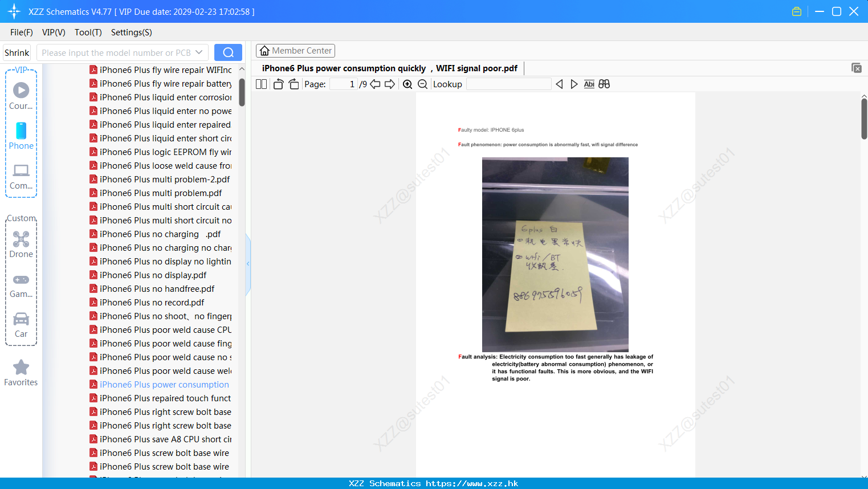Click the Lookup text input field
This screenshot has width=868, height=489.
pos(509,84)
